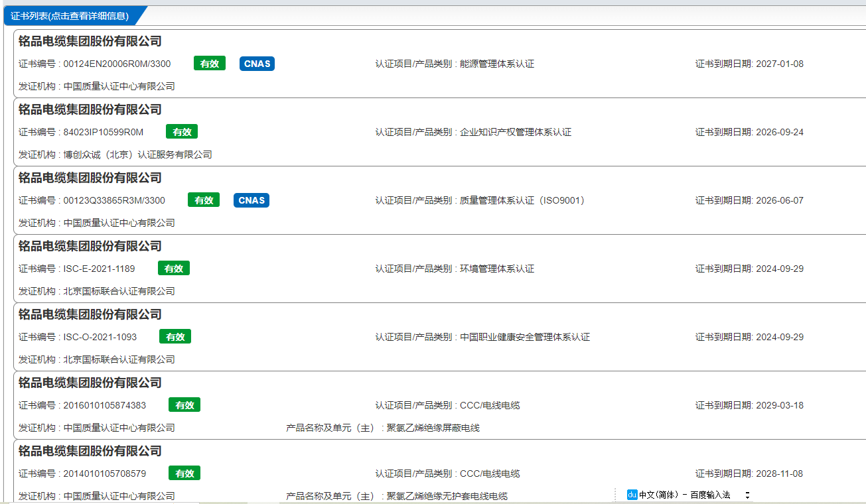Click the 能源管理体系认证 category text
The width and height of the screenshot is (866, 504).
tap(497, 64)
